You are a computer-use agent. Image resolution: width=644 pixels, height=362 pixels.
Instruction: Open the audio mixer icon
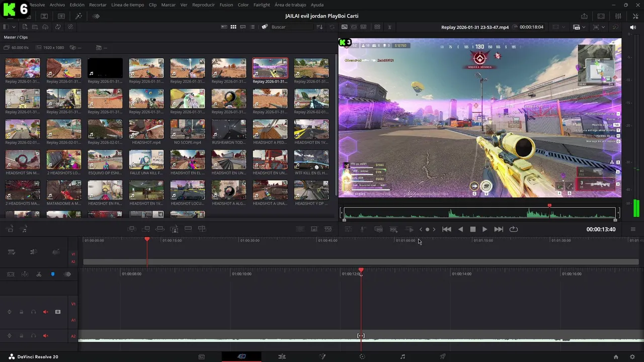618,16
